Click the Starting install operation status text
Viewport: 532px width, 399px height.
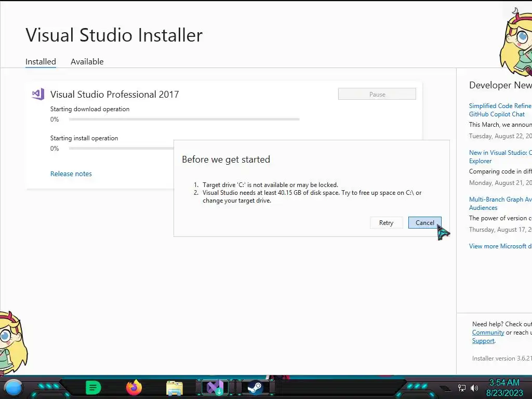(84, 138)
